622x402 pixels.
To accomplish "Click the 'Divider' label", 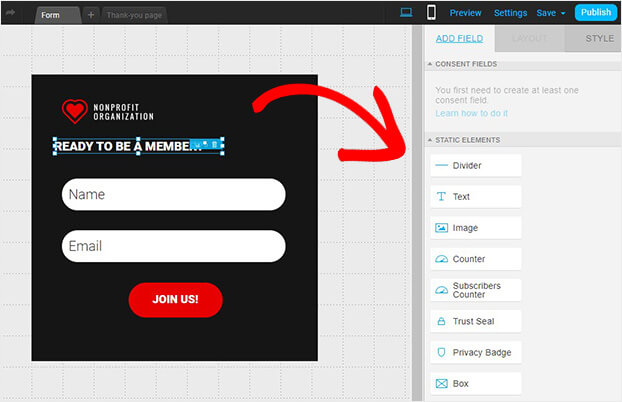I will pyautogui.click(x=467, y=165).
